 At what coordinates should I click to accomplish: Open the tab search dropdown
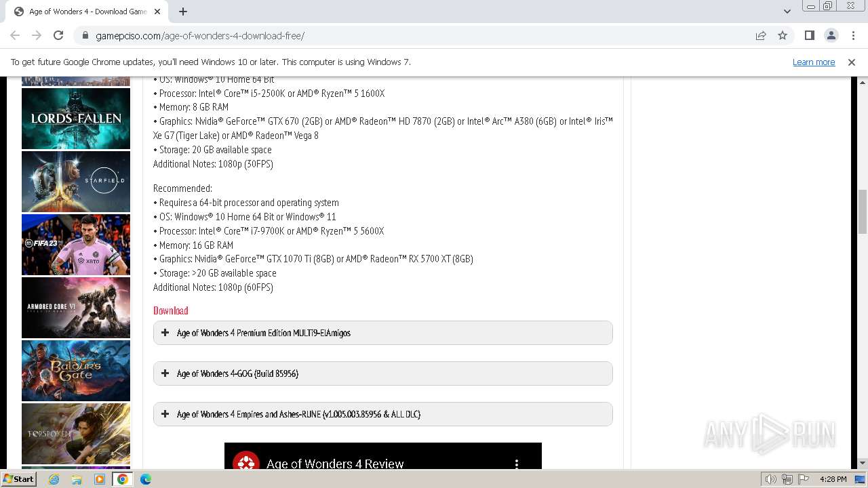787,12
